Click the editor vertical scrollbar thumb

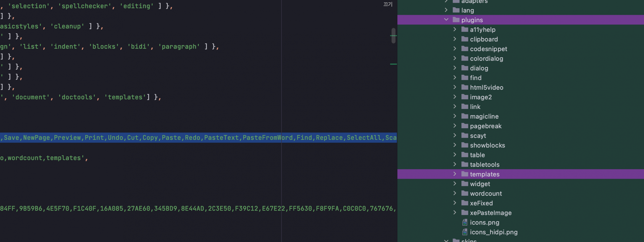point(393,36)
